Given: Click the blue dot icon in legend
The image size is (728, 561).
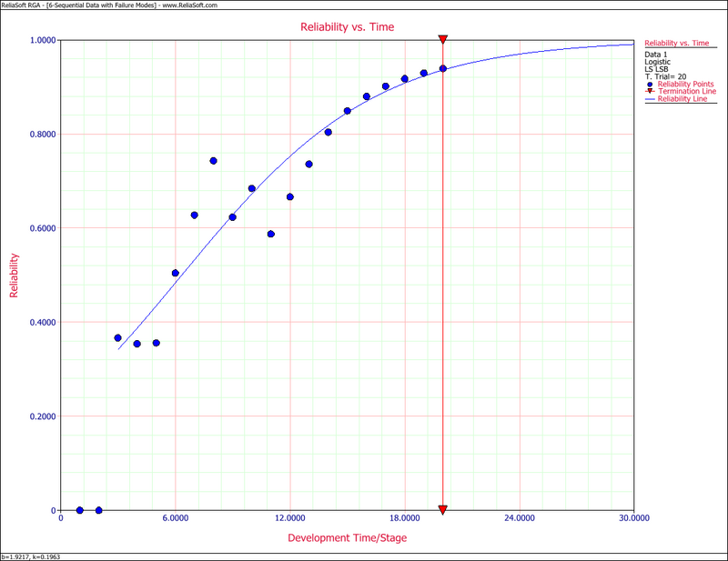Looking at the screenshot, I should pos(650,85).
